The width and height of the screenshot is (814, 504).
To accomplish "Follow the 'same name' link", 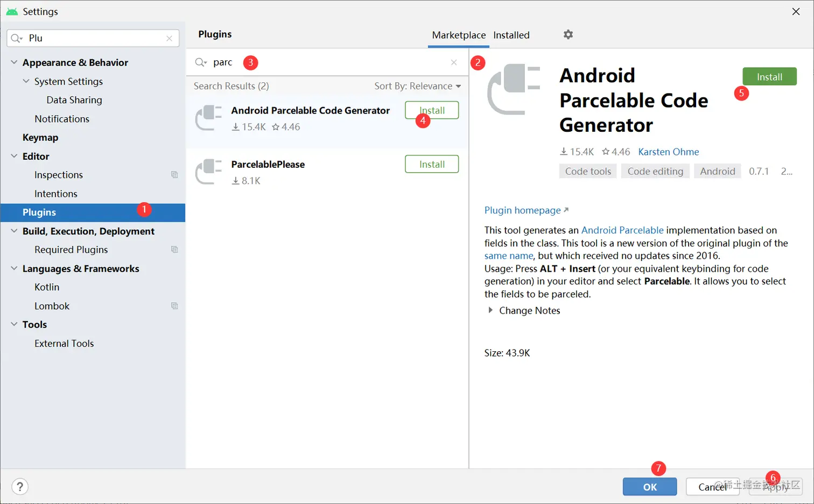I will coord(509,256).
